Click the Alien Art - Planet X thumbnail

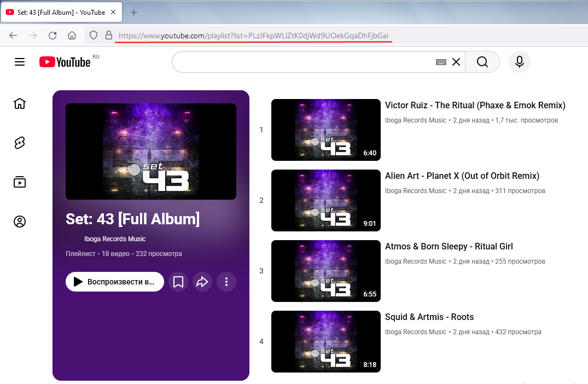click(325, 200)
